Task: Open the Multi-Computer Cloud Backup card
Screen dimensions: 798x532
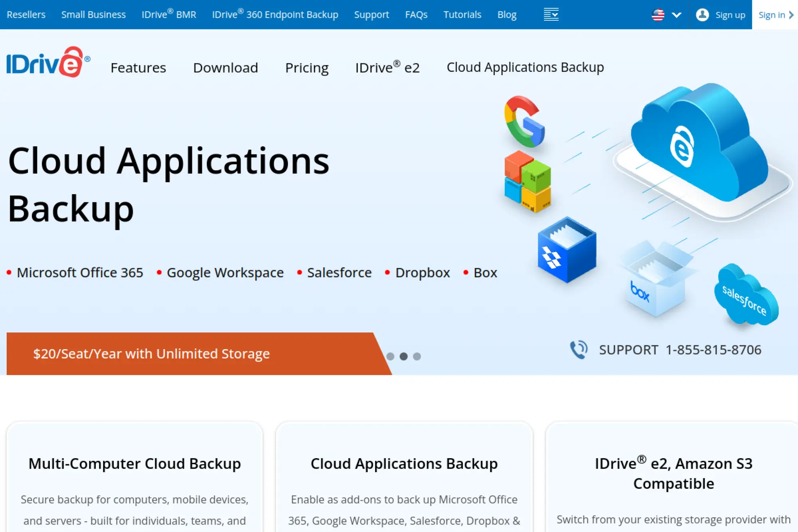Action: point(134,463)
